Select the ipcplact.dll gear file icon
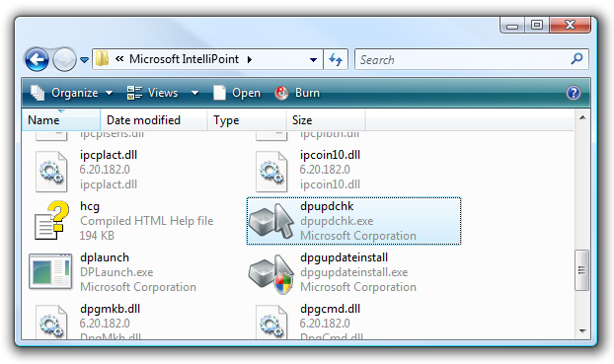The width and height of the screenshot is (614, 364). 51,172
